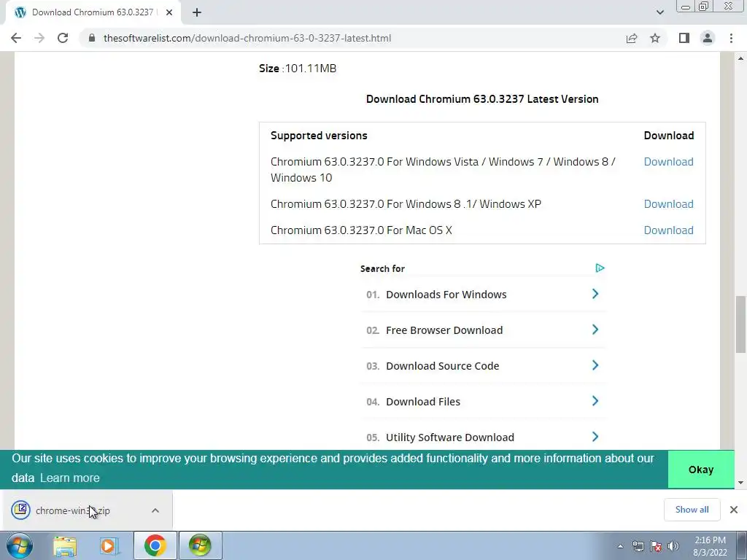Image resolution: width=747 pixels, height=560 pixels.
Task: Open the downloaded chrome-win32.zip file
Action: tap(72, 510)
